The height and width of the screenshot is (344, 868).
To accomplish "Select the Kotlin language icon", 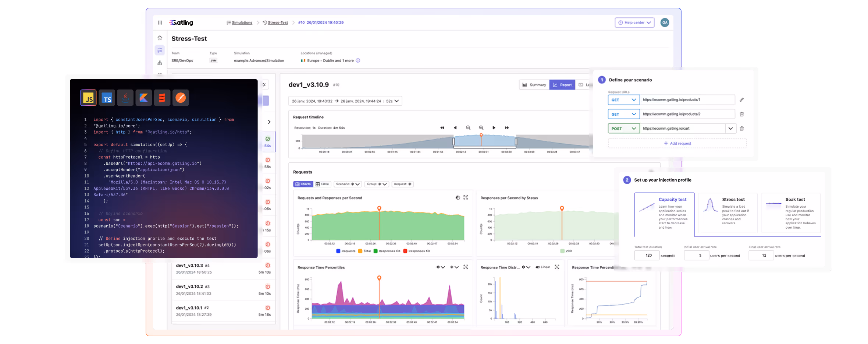I will pyautogui.click(x=144, y=98).
